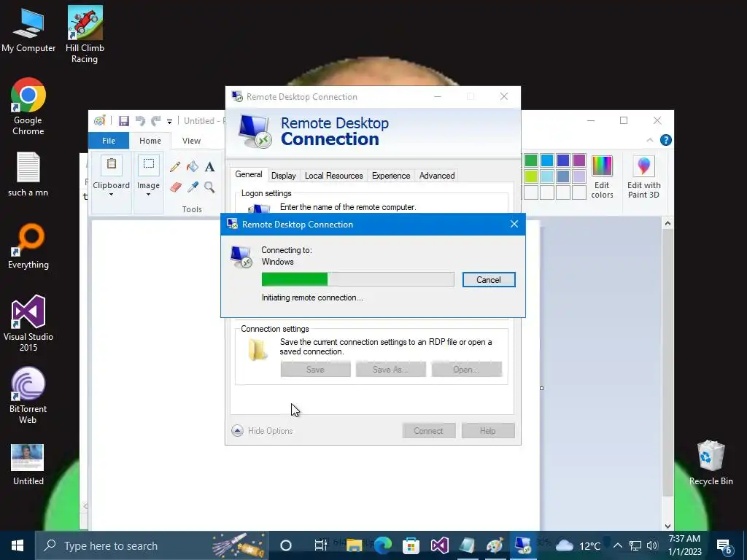
Task: Pick the green color swatch in Paint
Action: click(x=531, y=160)
